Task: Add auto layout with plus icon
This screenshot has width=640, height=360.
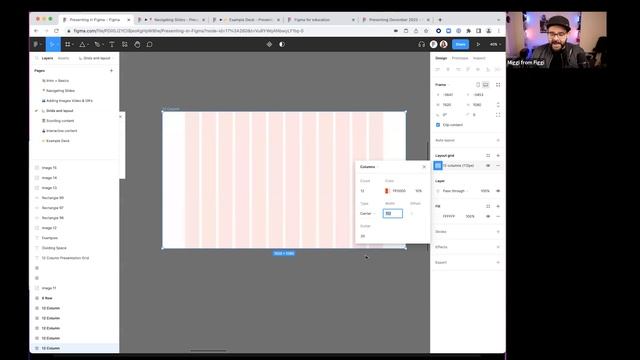Action: pos(498,140)
